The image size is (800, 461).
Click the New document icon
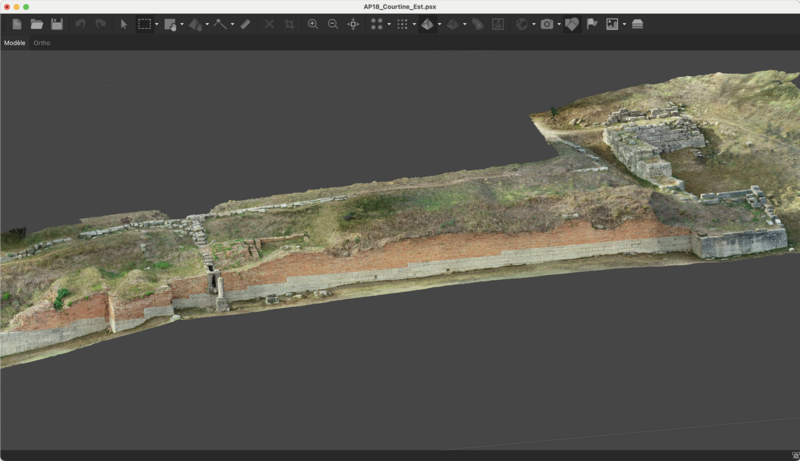point(17,24)
